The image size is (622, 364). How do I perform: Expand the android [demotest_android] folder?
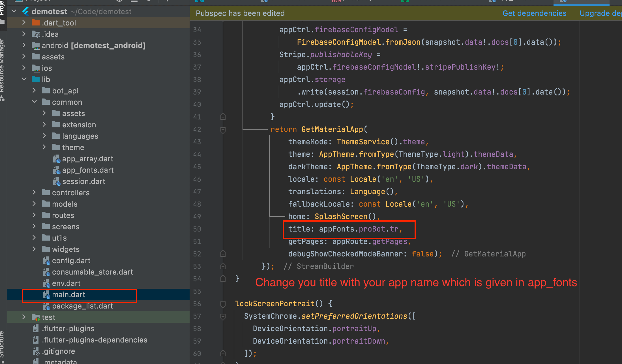[24, 45]
